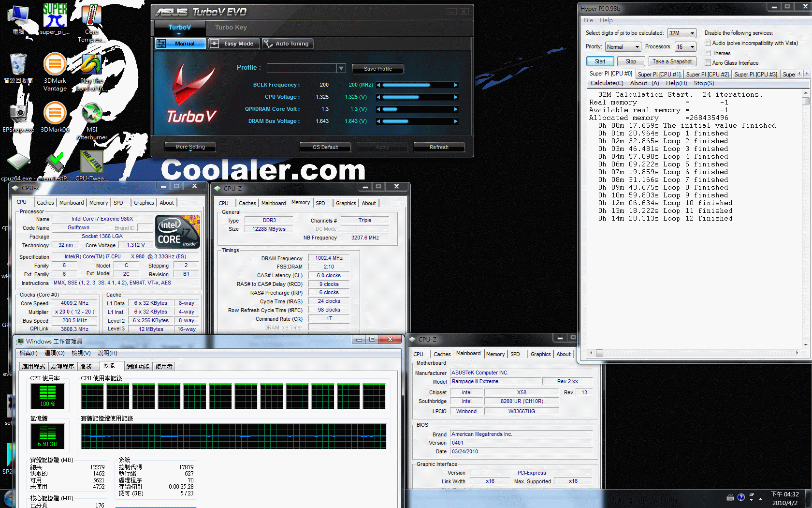
Task: Open the memTestPro desktop icon
Action: [x=55, y=166]
